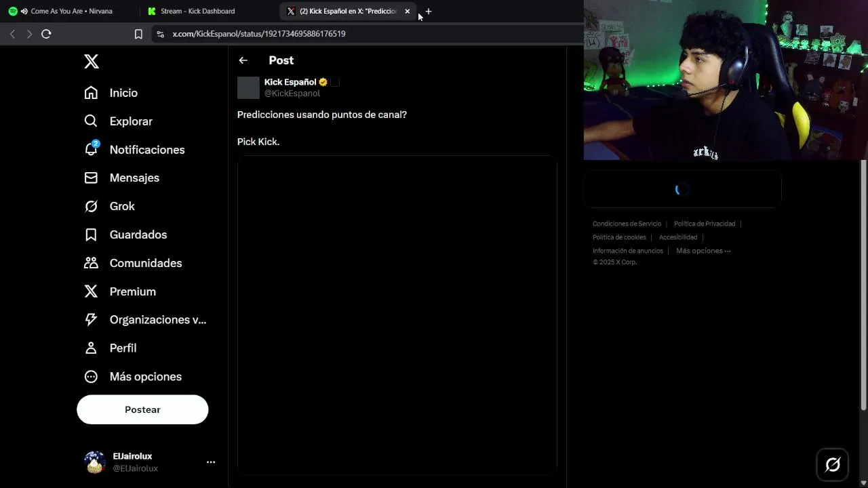The height and width of the screenshot is (488, 868).
Task: Open Inicio home icon
Action: click(x=91, y=93)
